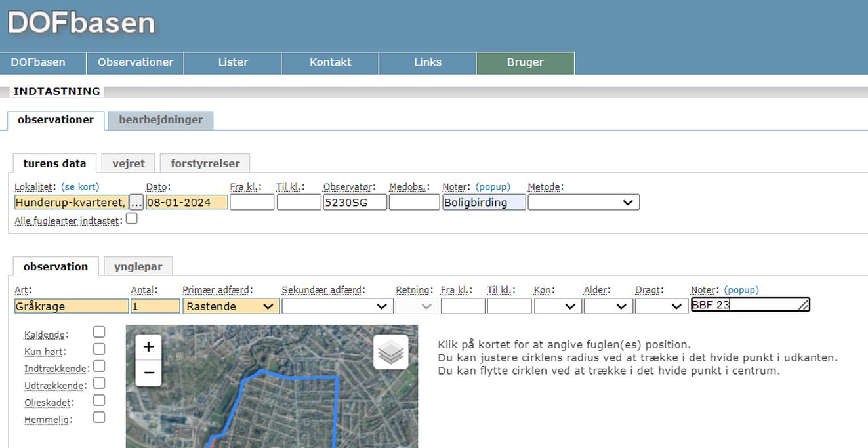Open Primær adfærd dropdown showing Rastende
The width and height of the screenshot is (868, 448).
point(231,306)
